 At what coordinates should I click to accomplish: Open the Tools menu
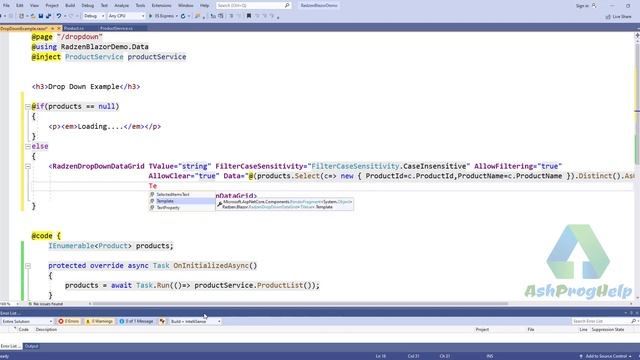(x=140, y=5)
